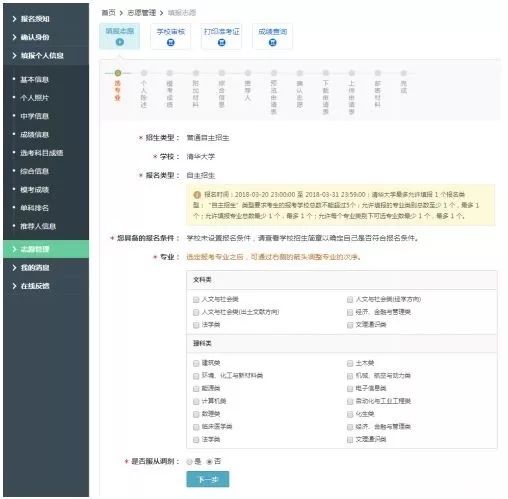Check the 计算机类 checkbox
508x499 pixels.
(x=196, y=401)
